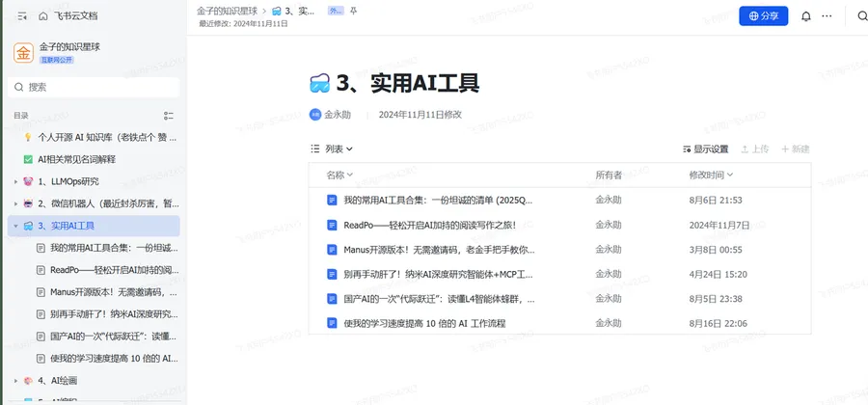This screenshot has height=405, width=868.
Task: Open the more options ellipsis menu
Action: 827,16
